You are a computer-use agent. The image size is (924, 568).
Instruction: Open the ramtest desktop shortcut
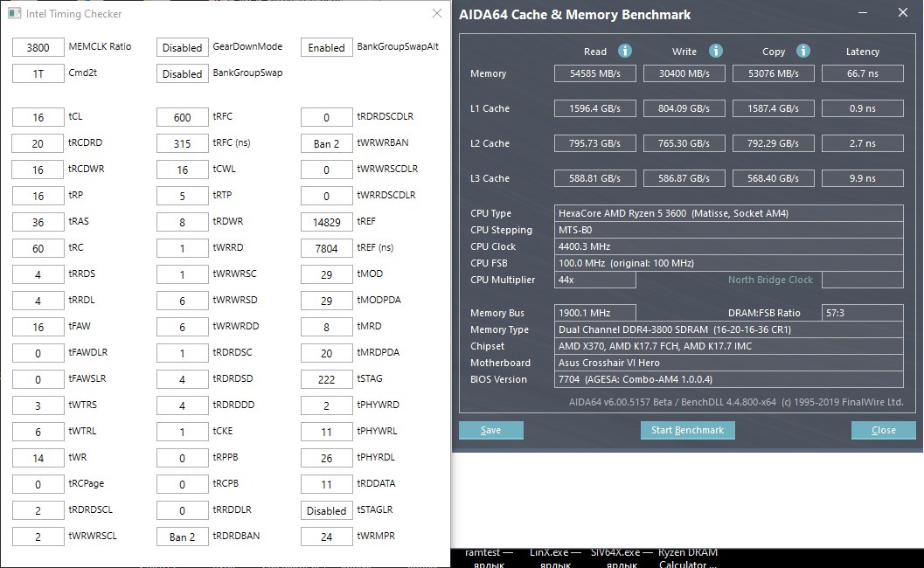(489, 558)
